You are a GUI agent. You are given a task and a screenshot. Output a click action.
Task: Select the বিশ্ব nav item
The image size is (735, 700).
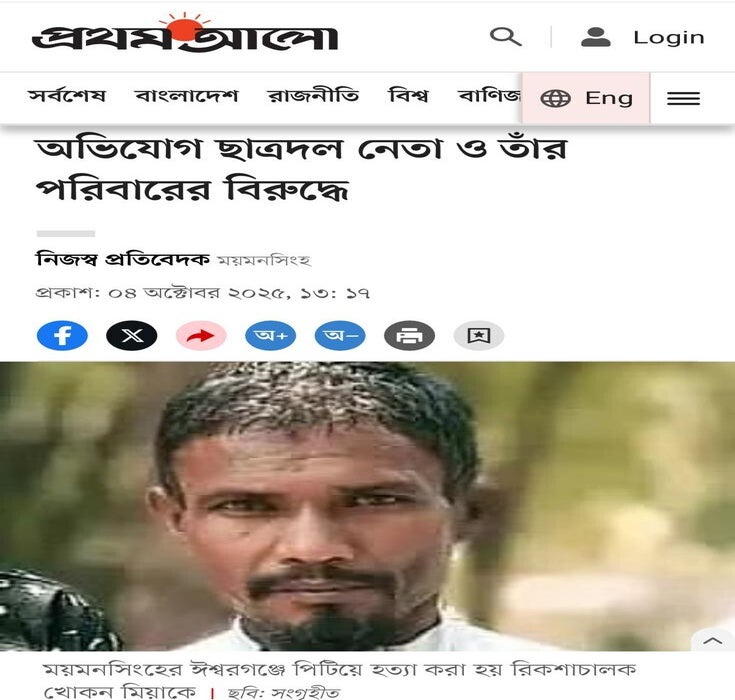click(408, 96)
